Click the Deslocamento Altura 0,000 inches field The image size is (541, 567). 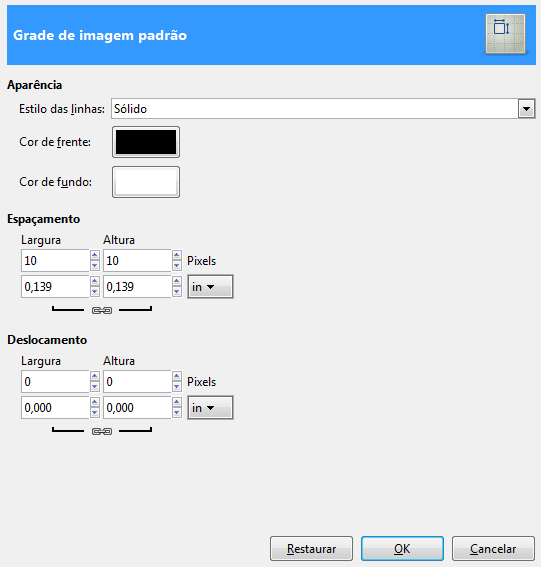point(137,408)
